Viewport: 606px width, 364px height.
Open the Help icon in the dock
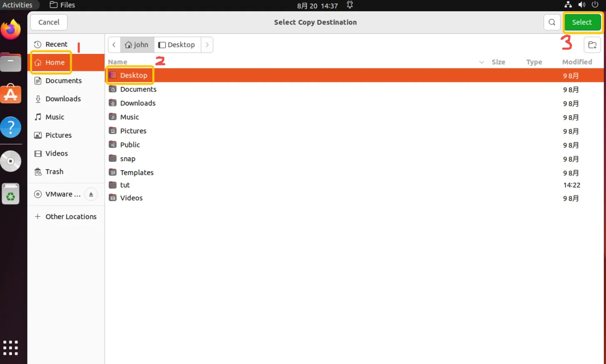(11, 127)
